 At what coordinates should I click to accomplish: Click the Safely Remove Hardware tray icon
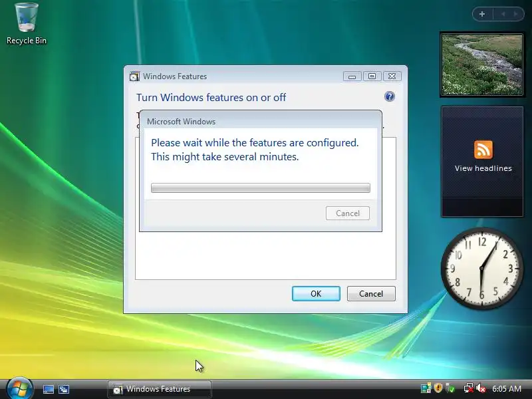[x=450, y=388]
